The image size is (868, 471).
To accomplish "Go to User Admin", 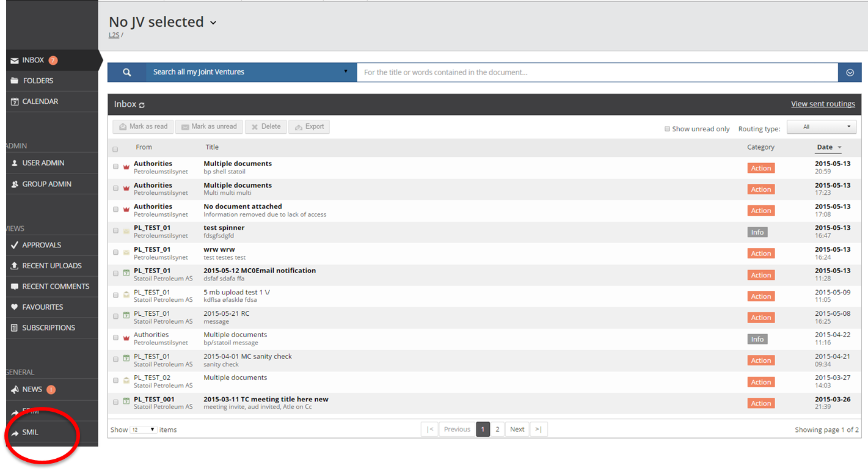I will tap(52, 163).
